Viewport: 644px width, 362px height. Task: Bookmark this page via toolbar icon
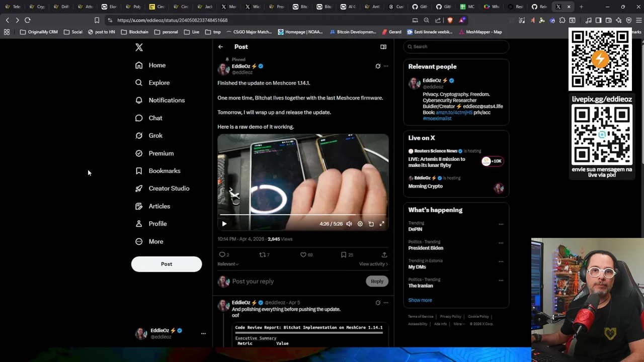97,20
